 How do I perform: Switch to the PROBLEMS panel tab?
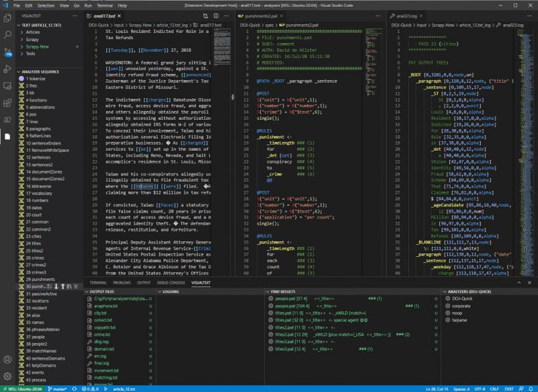click(122, 283)
